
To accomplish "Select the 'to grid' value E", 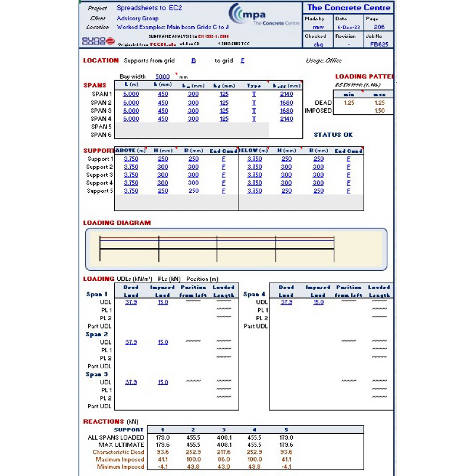I will tap(242, 61).
